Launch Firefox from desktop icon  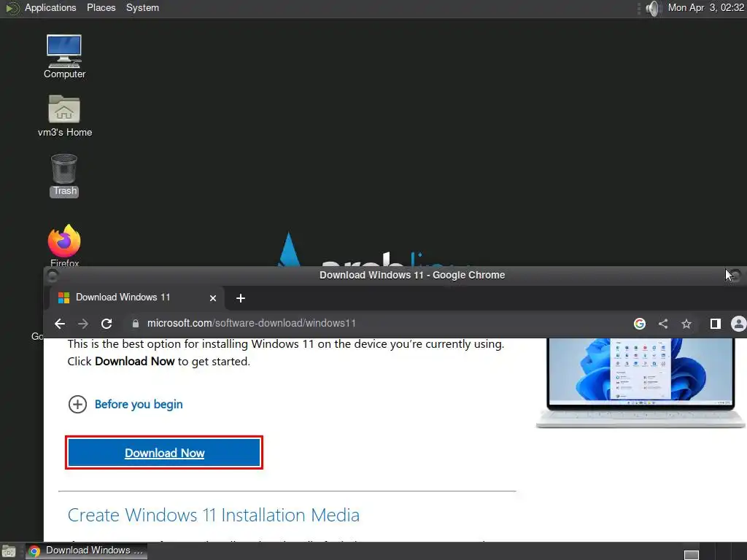pyautogui.click(x=64, y=245)
